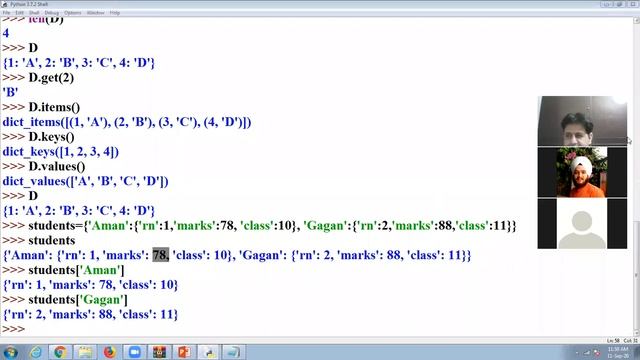
Task: Open the Python IDLE taskbar icon
Action: 210,352
